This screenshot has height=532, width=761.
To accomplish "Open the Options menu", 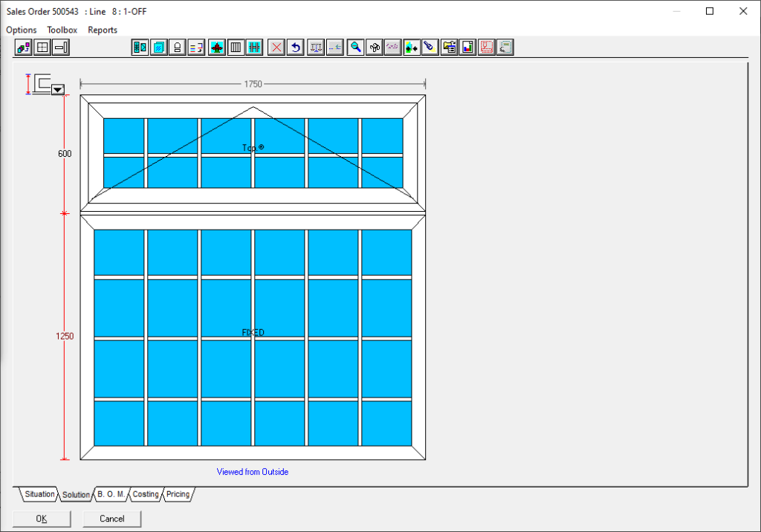I will [x=22, y=30].
